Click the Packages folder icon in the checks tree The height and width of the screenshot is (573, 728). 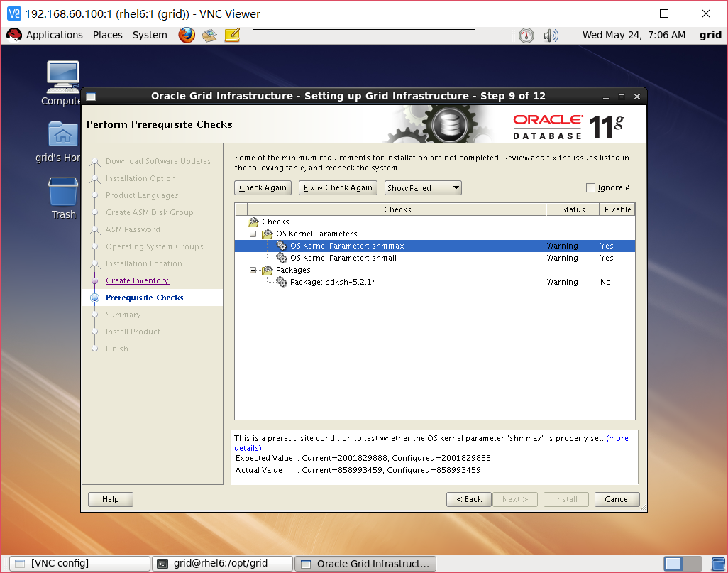(x=266, y=270)
